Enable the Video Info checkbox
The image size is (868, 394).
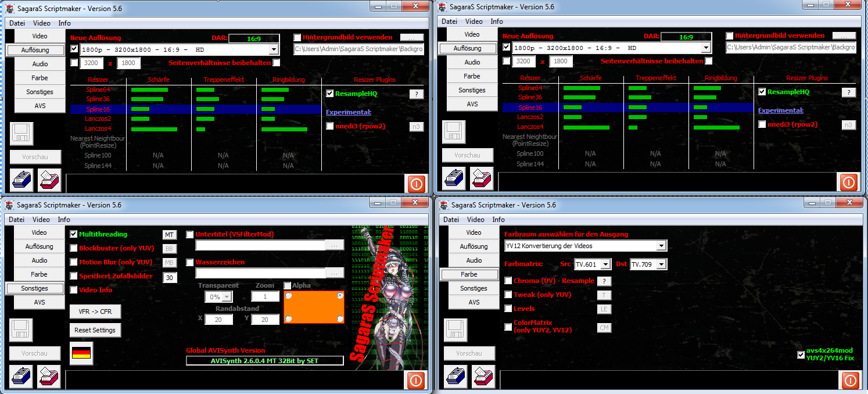click(74, 290)
